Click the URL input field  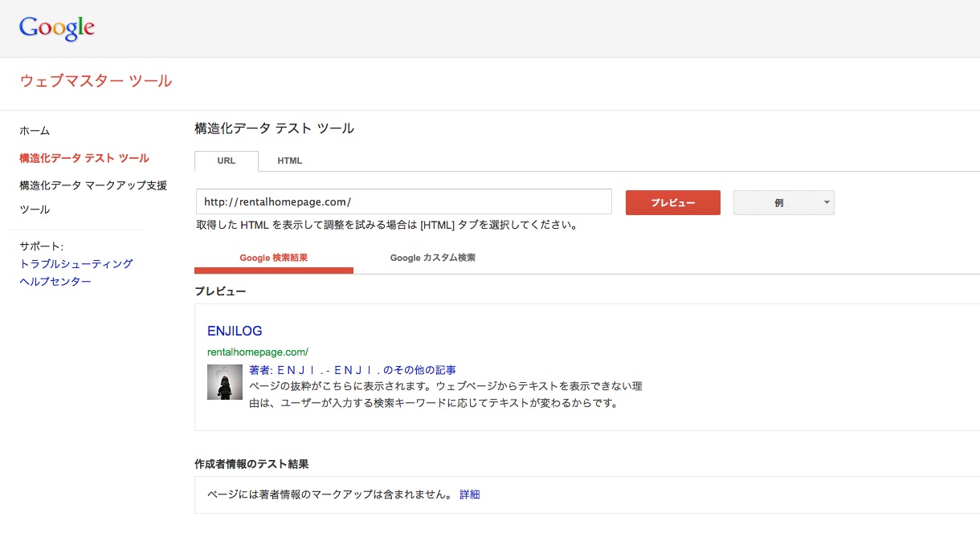404,201
